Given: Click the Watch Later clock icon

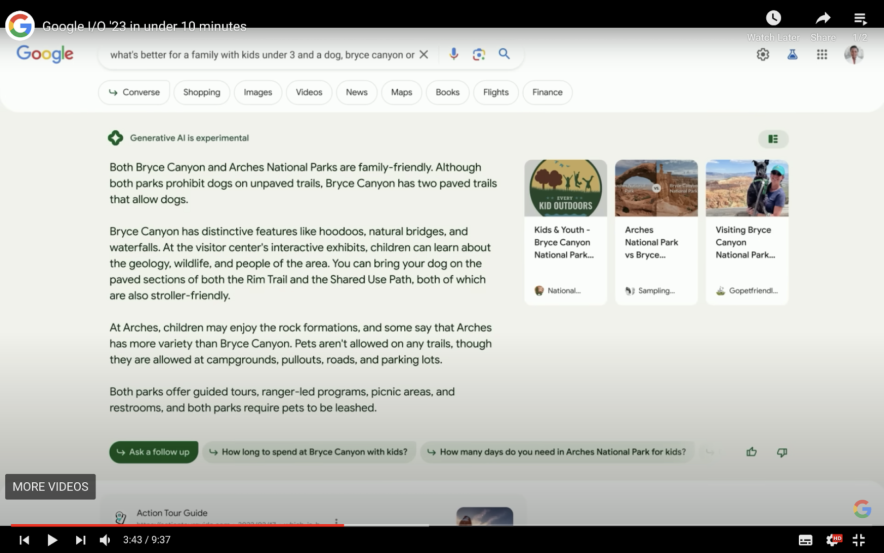Looking at the screenshot, I should [773, 19].
